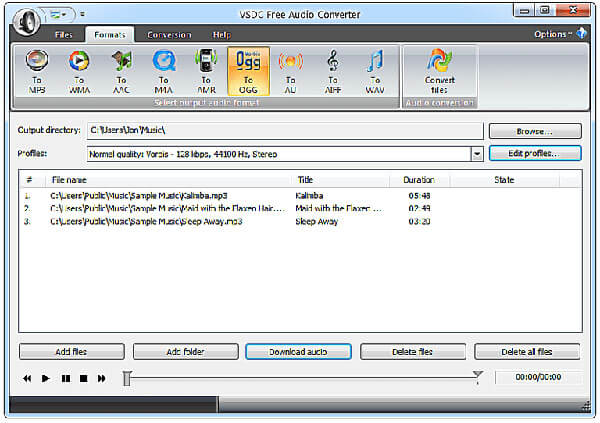The height and width of the screenshot is (423, 600).
Task: Expand the Profiles dropdown arrow
Action: pyautogui.click(x=477, y=154)
